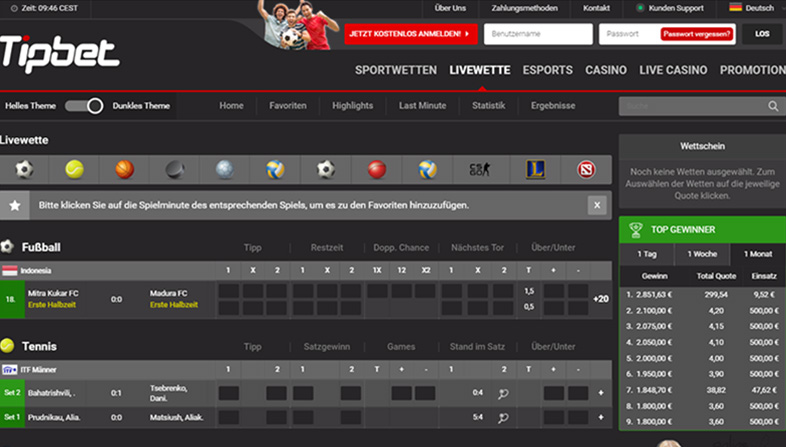This screenshot has height=447, width=786.
Task: Select the ice hockey puck icon
Action: [x=175, y=170]
